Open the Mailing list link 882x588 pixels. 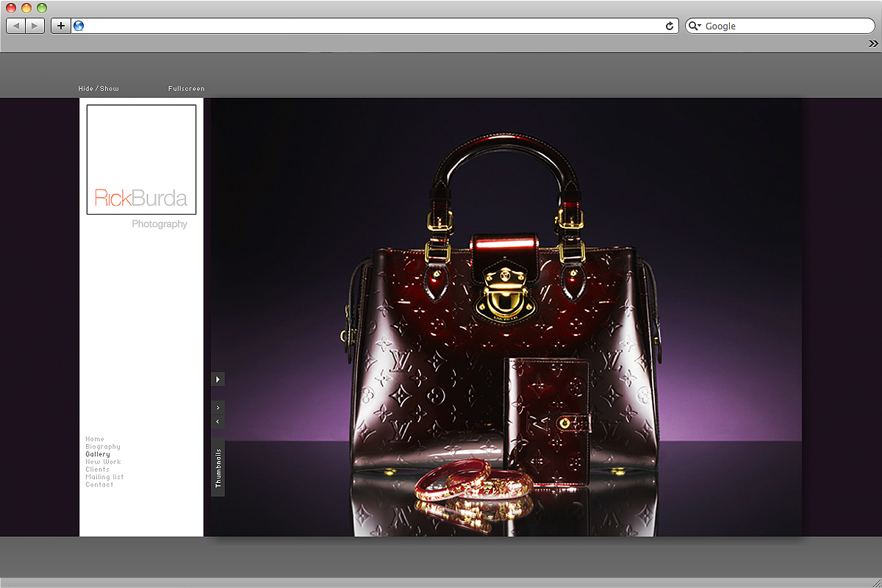(104, 477)
